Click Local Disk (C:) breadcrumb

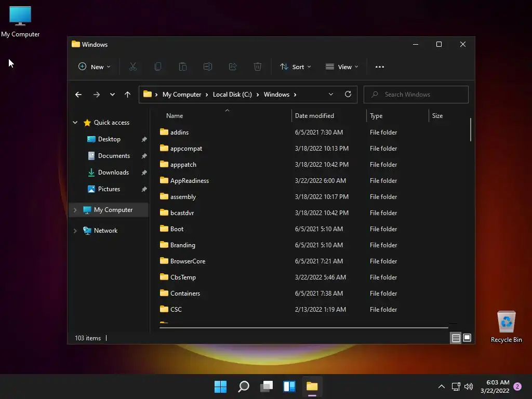coord(232,95)
